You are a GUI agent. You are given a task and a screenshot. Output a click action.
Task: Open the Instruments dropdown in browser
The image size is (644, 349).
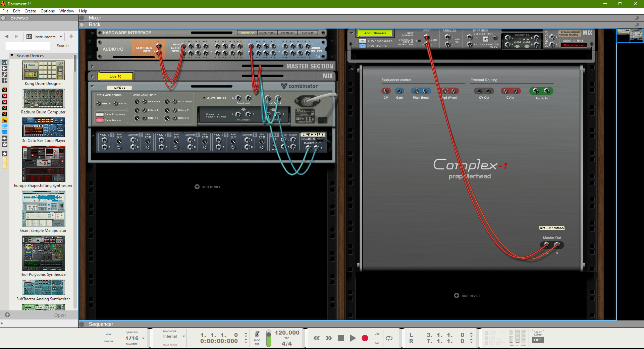[x=45, y=37]
